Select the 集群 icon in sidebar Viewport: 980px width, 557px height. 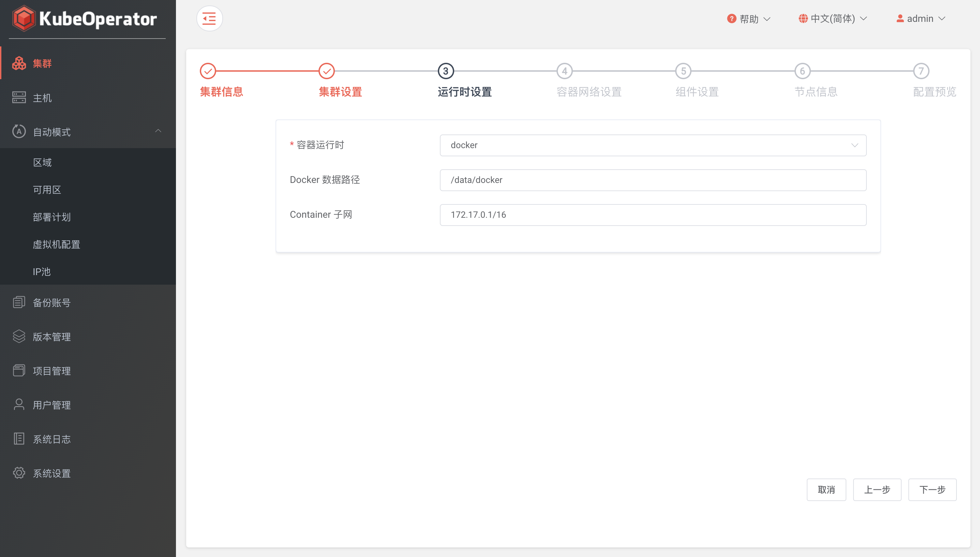point(19,63)
